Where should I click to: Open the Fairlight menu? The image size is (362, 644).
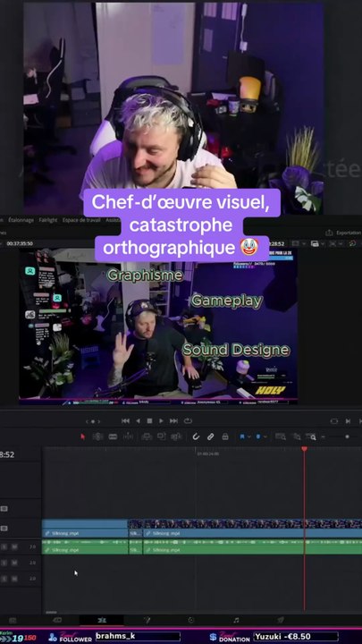click(x=48, y=220)
